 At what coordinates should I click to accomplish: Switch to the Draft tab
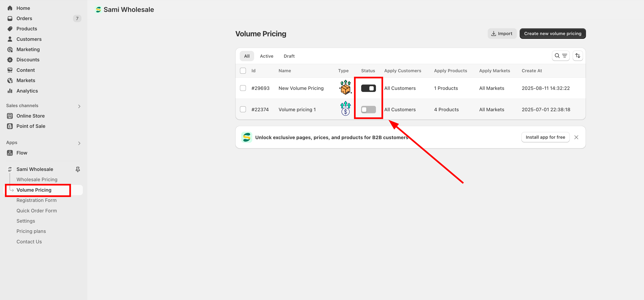pyautogui.click(x=289, y=56)
